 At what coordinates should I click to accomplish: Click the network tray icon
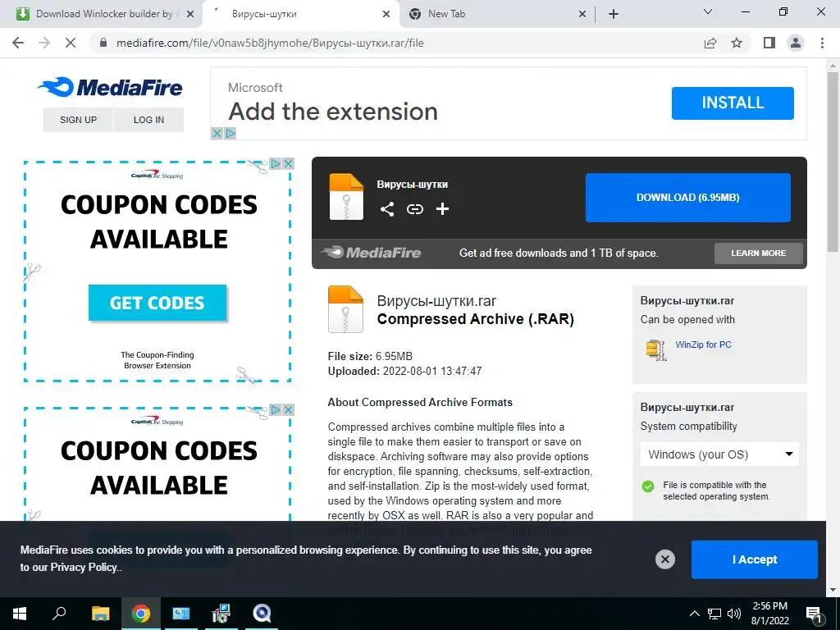click(714, 614)
